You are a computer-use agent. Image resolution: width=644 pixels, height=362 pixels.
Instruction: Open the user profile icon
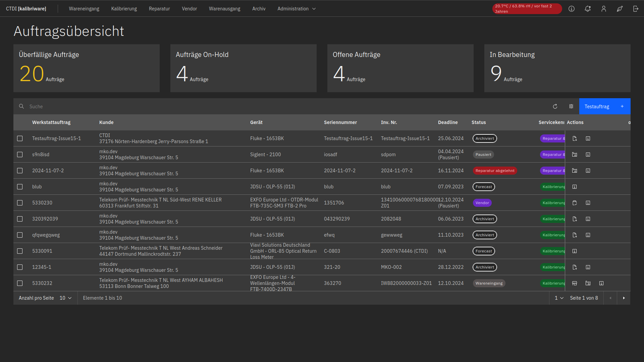pos(604,9)
